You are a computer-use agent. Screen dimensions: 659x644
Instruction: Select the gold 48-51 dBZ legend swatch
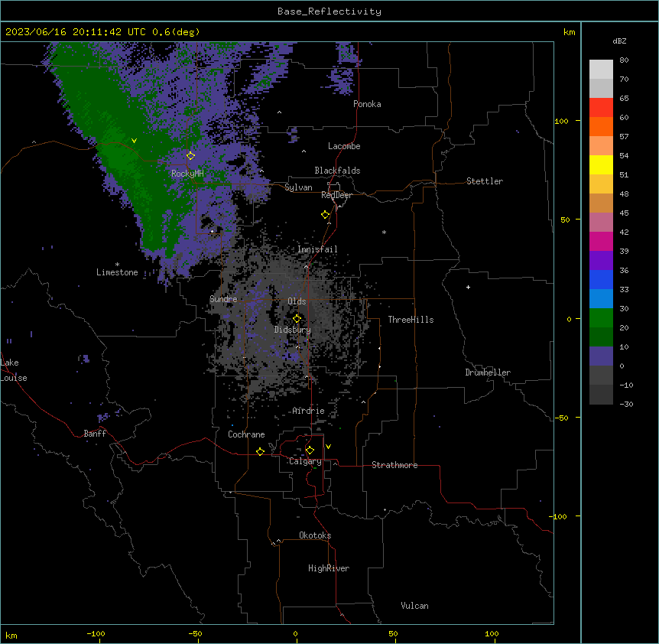pyautogui.click(x=601, y=184)
